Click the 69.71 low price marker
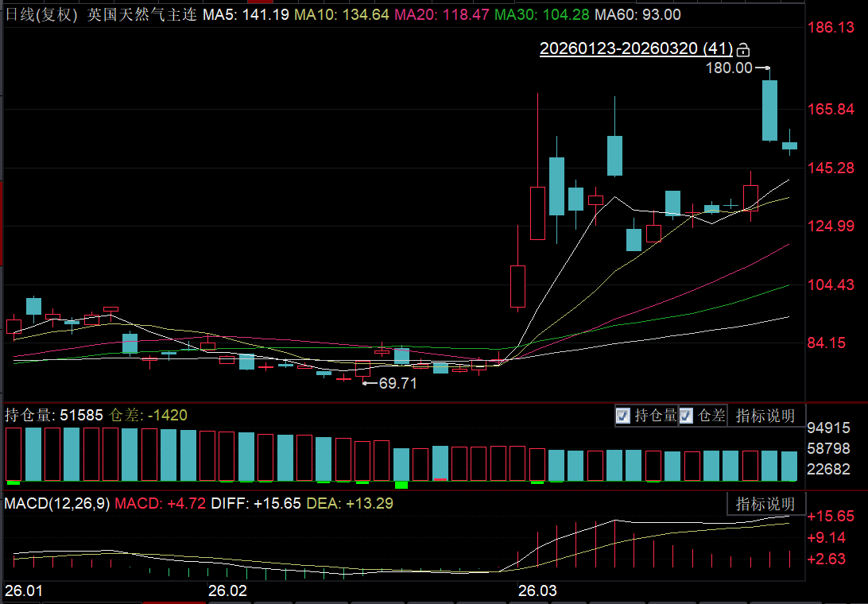 (397, 383)
